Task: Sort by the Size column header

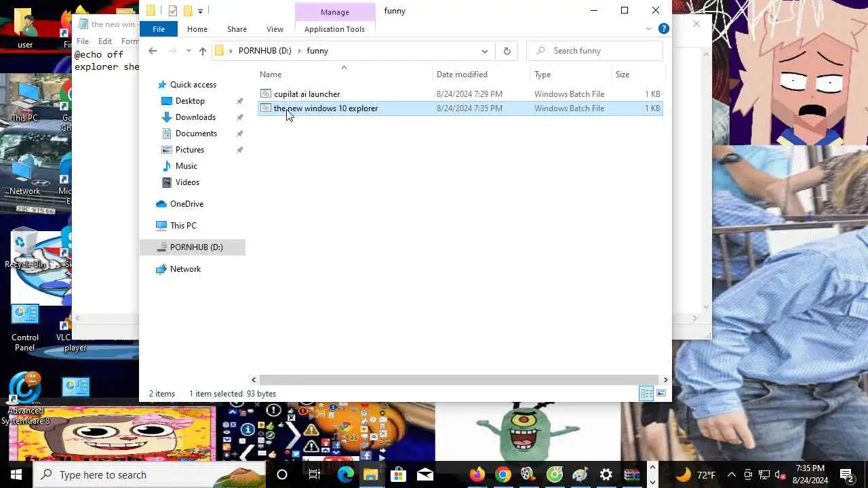Action: [x=623, y=75]
